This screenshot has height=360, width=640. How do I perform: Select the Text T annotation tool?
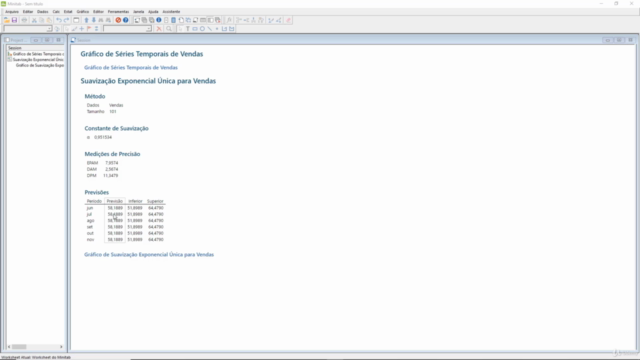point(188,29)
